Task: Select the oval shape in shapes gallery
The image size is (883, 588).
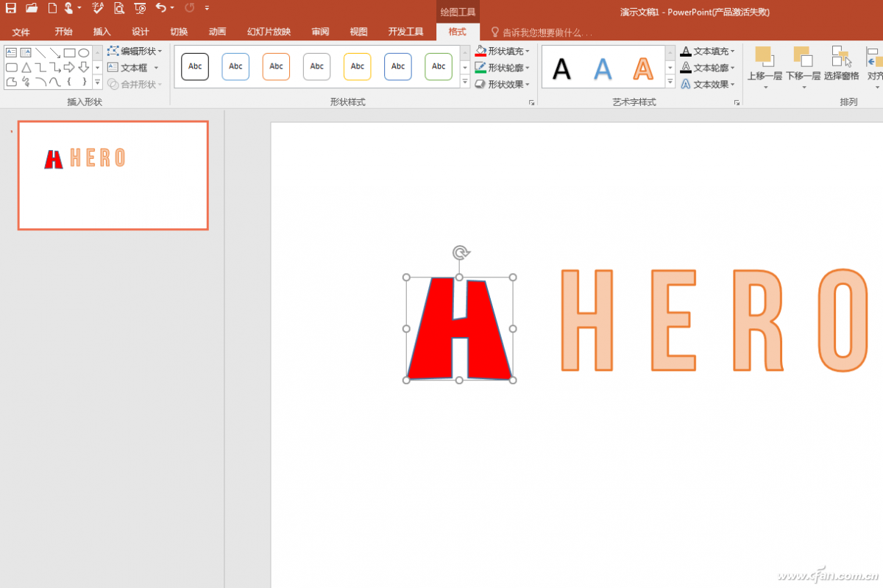Action: [x=84, y=52]
